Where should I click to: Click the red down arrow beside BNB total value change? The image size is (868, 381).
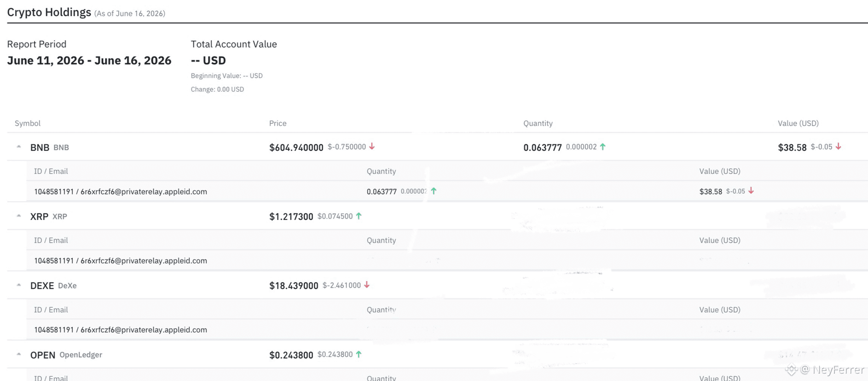coord(839,146)
